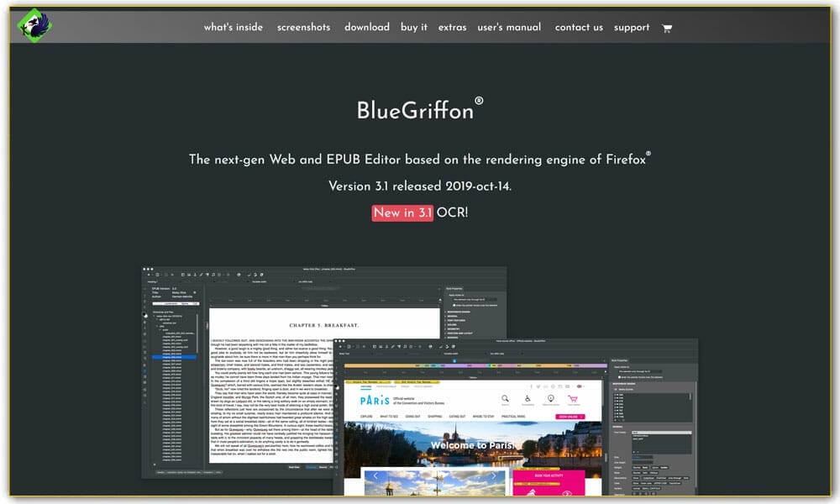Click the red 'New in 3.1' badge
The width and height of the screenshot is (840, 504).
click(x=402, y=213)
